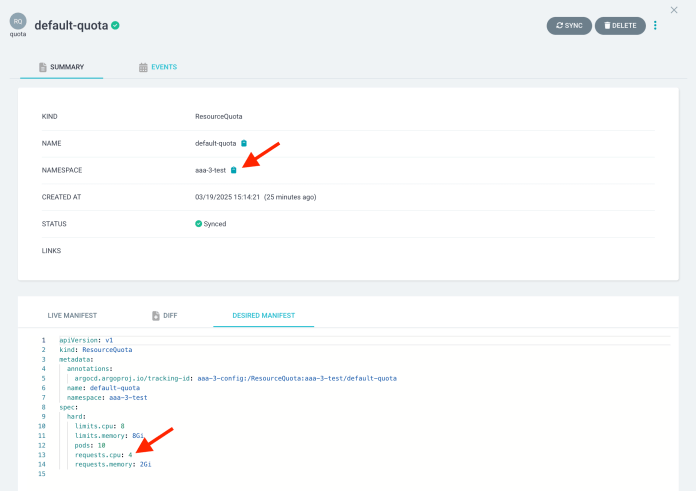This screenshot has width=696, height=491.
Task: Click line number 1 in manifest editor
Action: (x=43, y=340)
